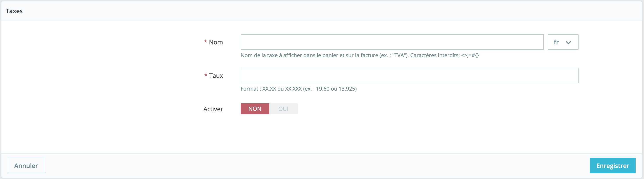Save the tax with Enregistrer

tap(613, 166)
